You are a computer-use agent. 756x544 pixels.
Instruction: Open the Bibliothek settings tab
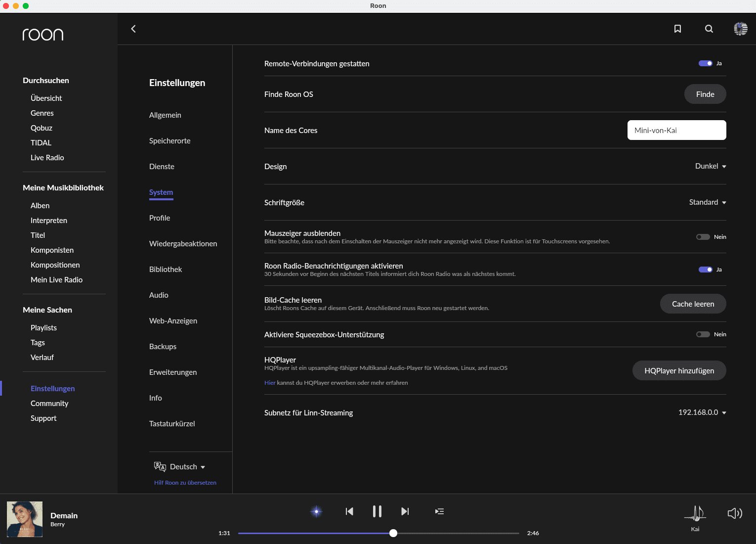(166, 270)
